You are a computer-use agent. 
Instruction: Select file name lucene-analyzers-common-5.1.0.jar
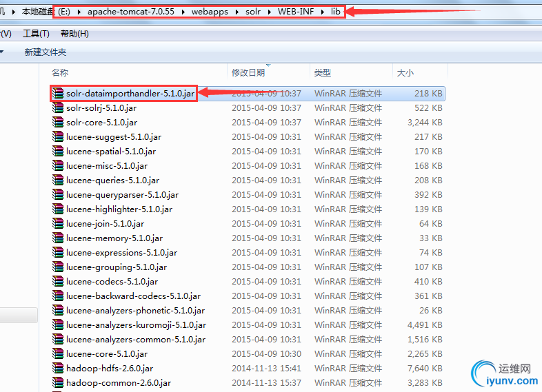coord(136,340)
